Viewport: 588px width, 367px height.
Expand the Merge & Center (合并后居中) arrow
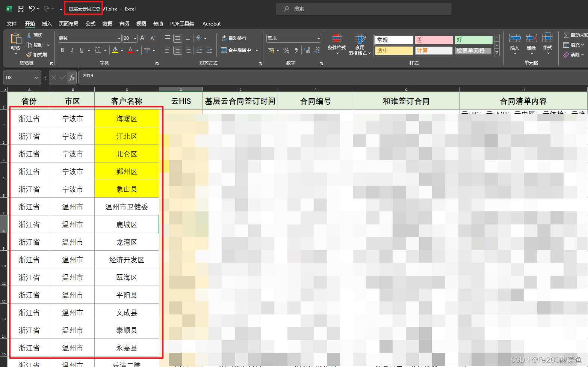257,50
